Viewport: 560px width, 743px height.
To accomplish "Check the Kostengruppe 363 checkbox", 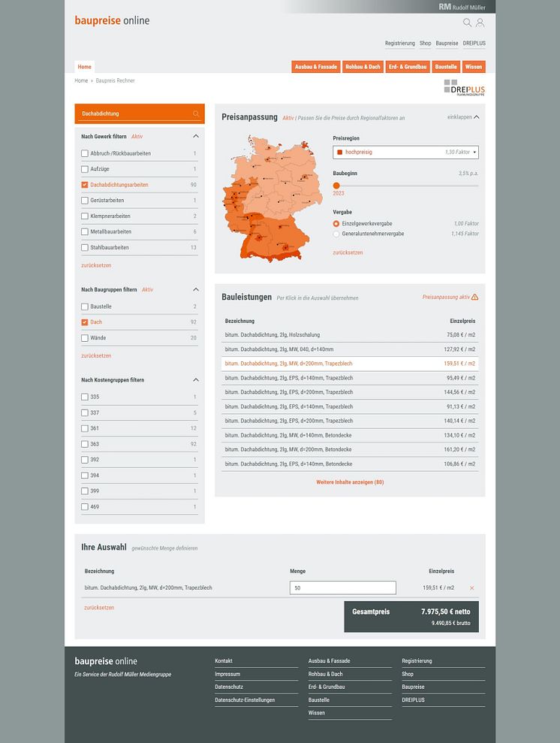I will pyautogui.click(x=85, y=444).
